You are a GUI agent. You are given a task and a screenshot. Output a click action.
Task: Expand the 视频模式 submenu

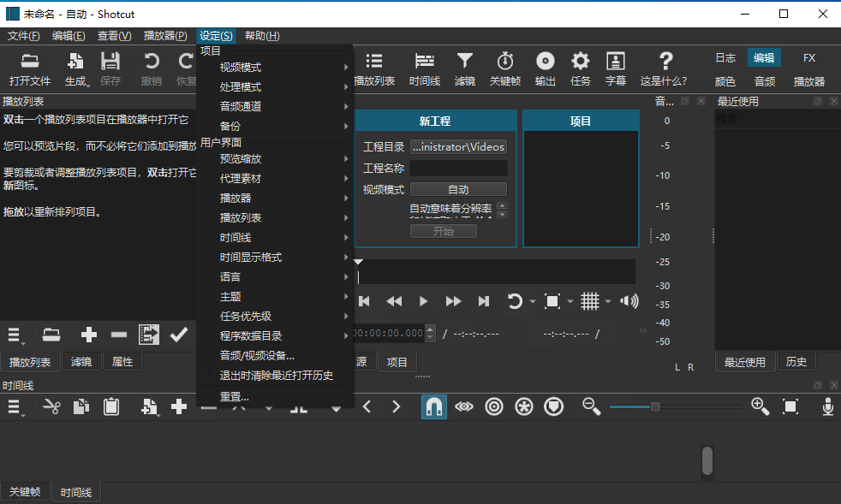275,68
